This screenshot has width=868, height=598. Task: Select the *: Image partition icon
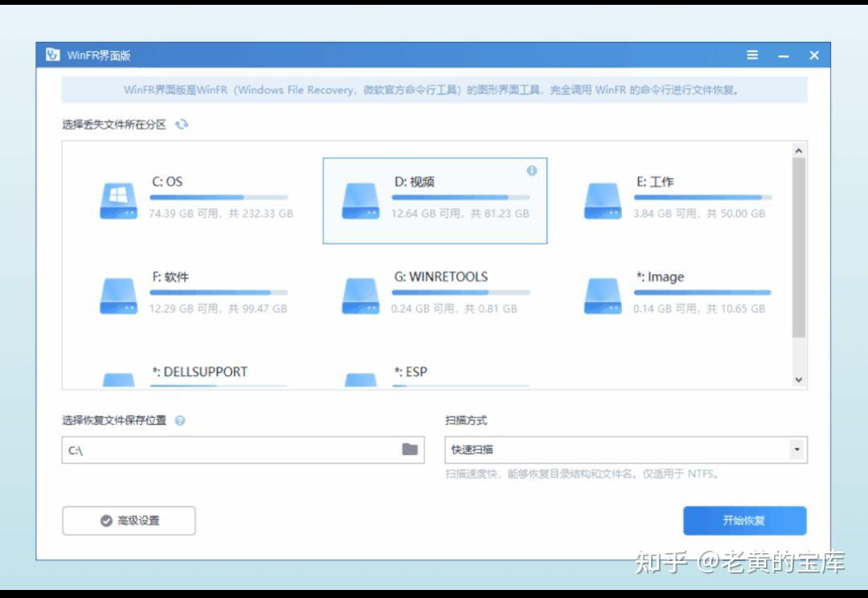point(603,296)
